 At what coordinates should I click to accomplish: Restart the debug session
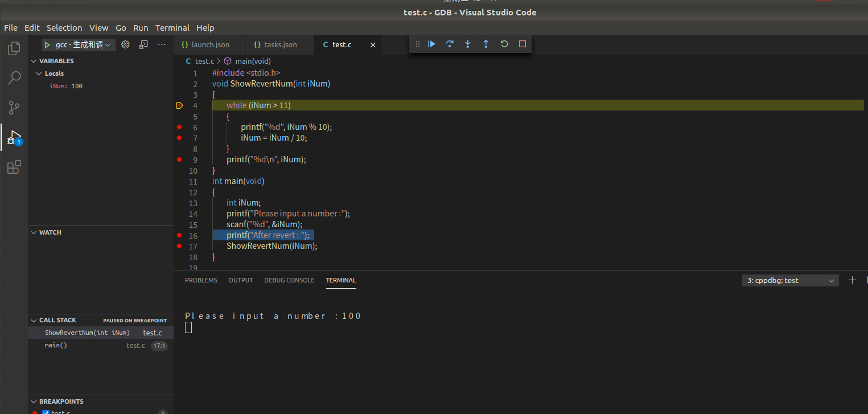click(x=504, y=44)
